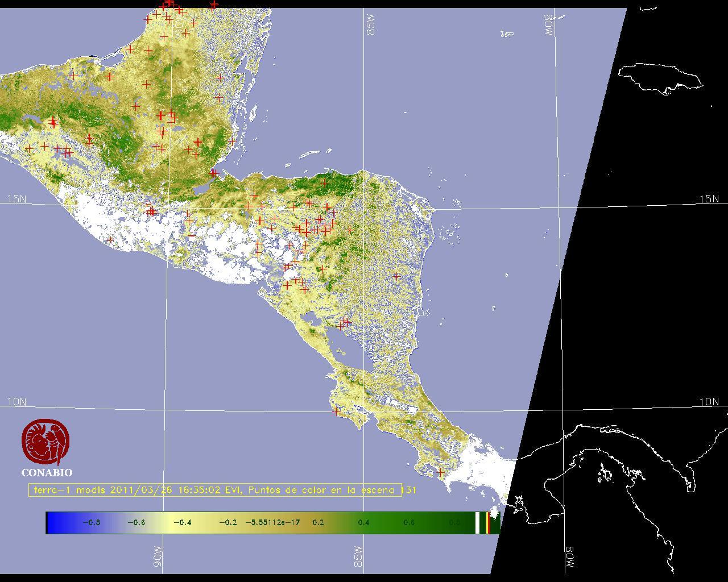This screenshot has width=728, height=582.
Task: Click the lone hotspot on Guatemala's Pacific coast
Action: point(110,240)
